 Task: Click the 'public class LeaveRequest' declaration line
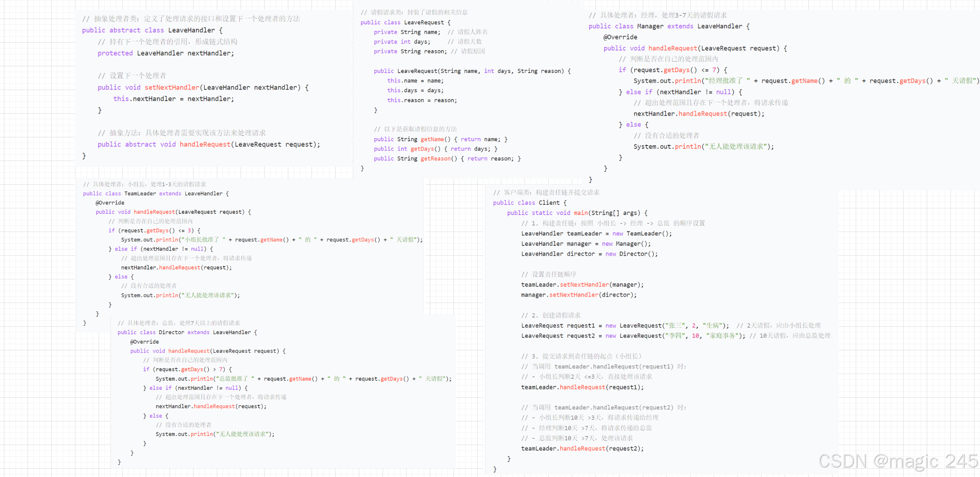[x=405, y=22]
